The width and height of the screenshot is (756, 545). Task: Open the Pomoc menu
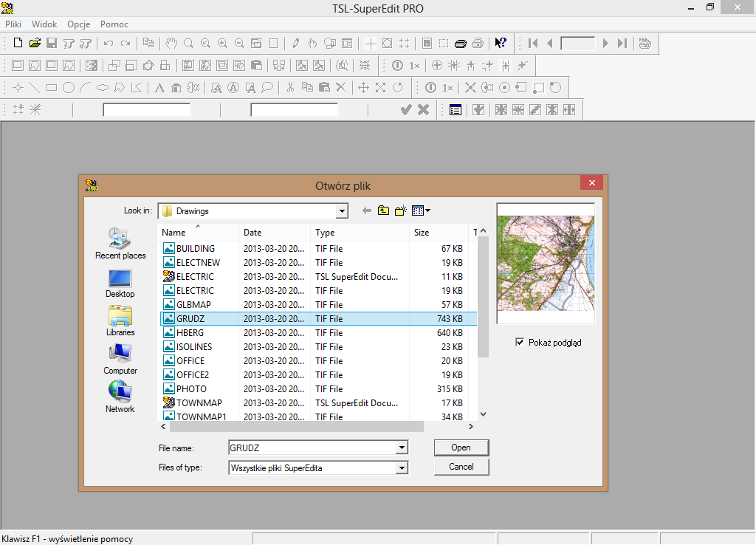pos(114,24)
